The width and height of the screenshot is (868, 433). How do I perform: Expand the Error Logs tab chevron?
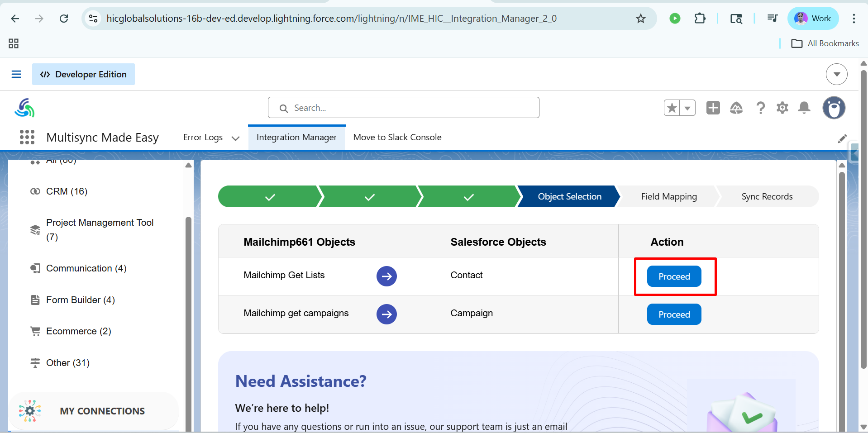pos(235,138)
